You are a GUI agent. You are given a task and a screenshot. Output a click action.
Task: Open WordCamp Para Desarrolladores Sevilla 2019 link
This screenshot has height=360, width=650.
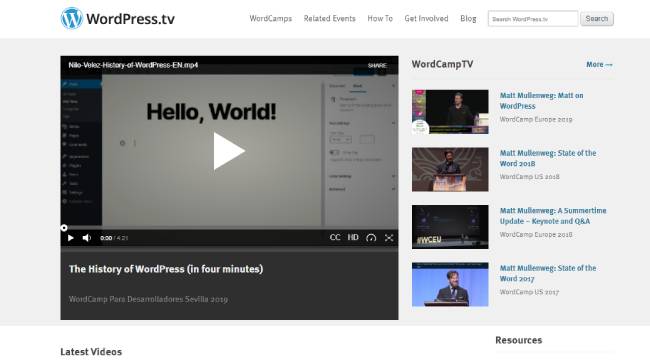[x=148, y=299]
